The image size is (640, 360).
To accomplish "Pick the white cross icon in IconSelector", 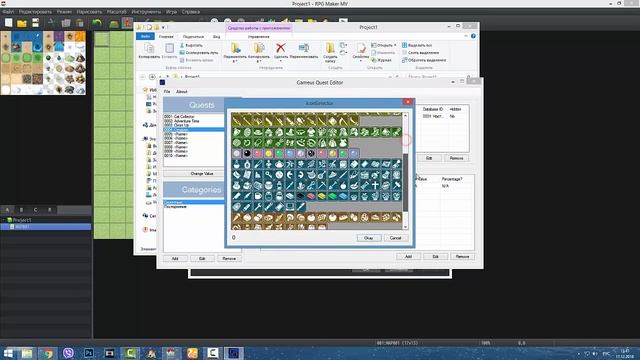I will pos(375,185).
